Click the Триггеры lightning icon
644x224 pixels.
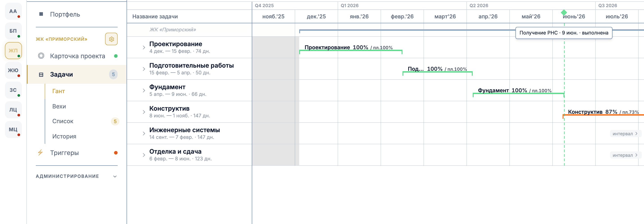pyautogui.click(x=40, y=153)
